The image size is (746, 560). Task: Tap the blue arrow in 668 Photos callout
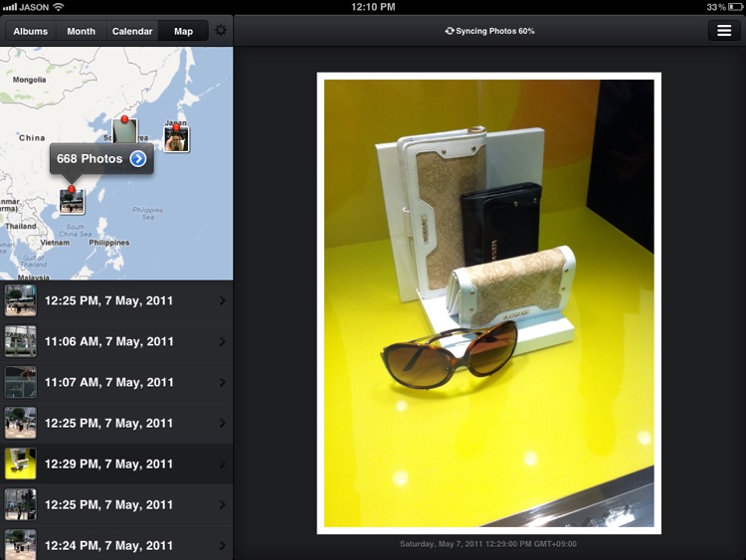pyautogui.click(x=138, y=158)
